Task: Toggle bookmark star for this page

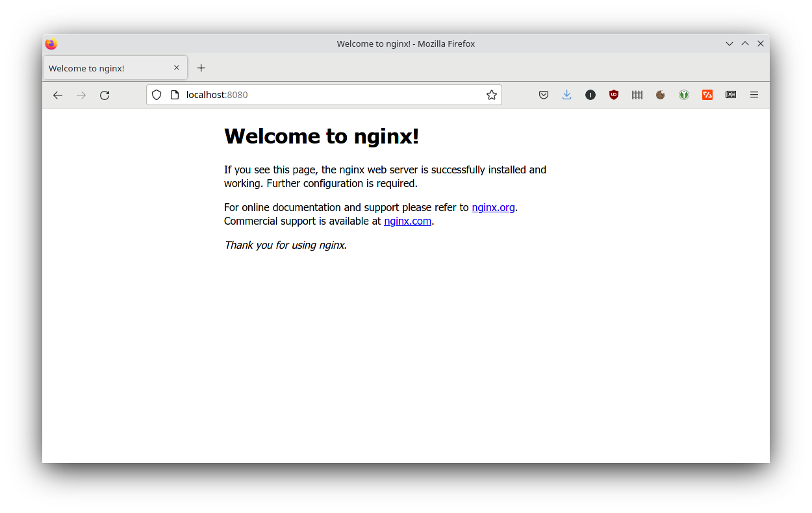Action: click(x=491, y=95)
